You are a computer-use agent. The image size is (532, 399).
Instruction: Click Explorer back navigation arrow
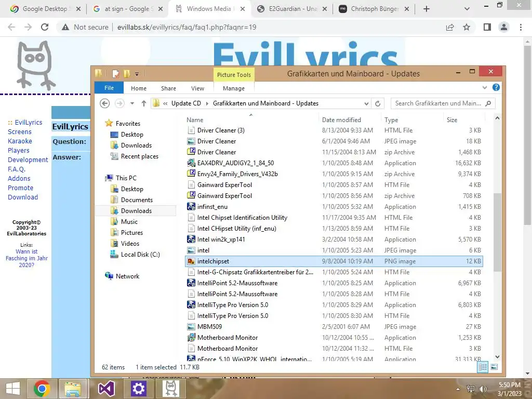pyautogui.click(x=105, y=103)
